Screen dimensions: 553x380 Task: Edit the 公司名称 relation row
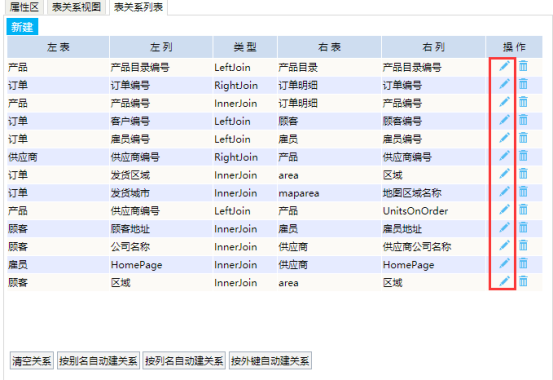point(504,245)
